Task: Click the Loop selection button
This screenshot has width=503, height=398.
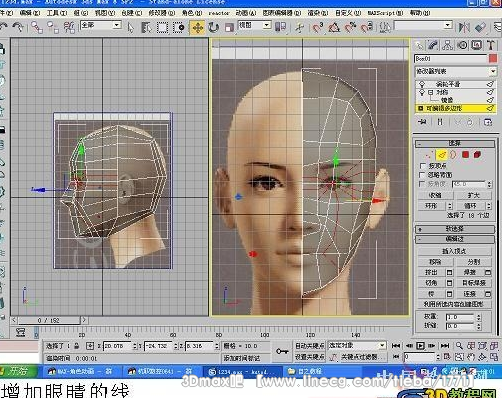Action: pos(470,206)
